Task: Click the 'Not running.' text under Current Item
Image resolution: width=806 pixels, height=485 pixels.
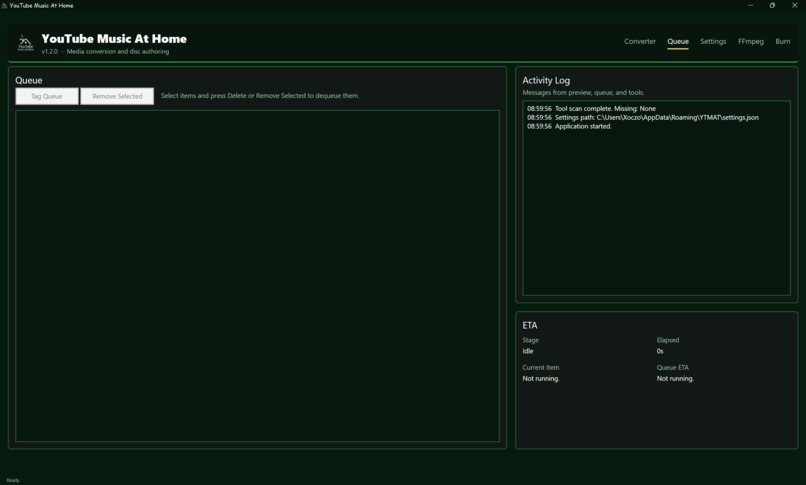Action: point(541,379)
